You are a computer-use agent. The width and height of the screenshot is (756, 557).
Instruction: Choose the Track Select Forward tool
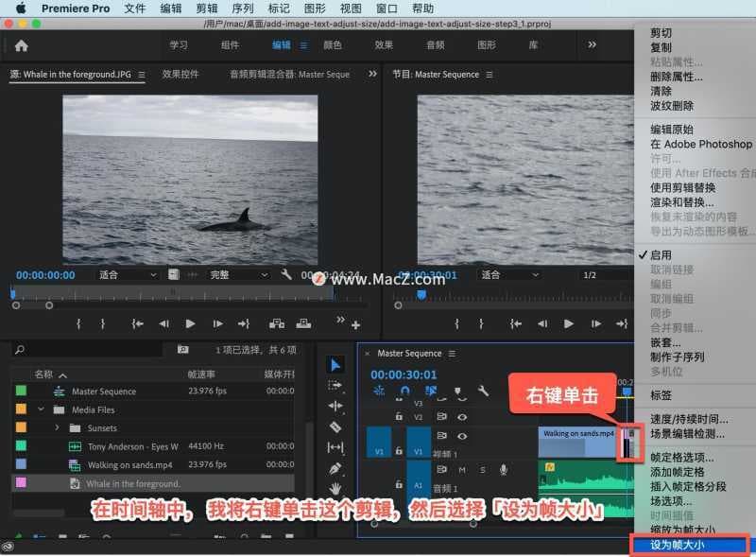point(335,385)
